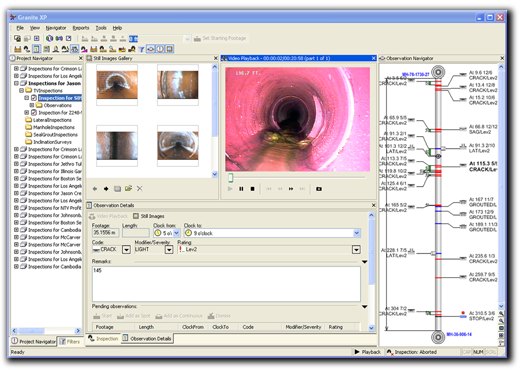Open the Navigator menu

click(x=56, y=28)
